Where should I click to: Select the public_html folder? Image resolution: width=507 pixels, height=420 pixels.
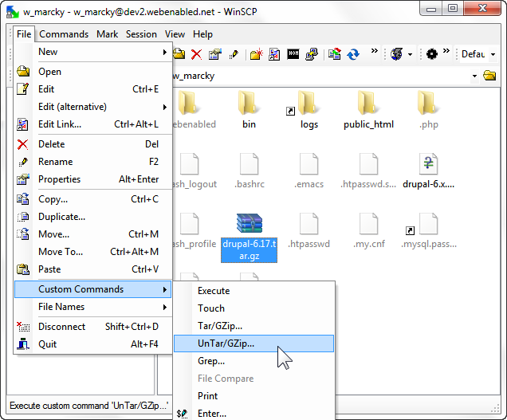click(x=368, y=110)
